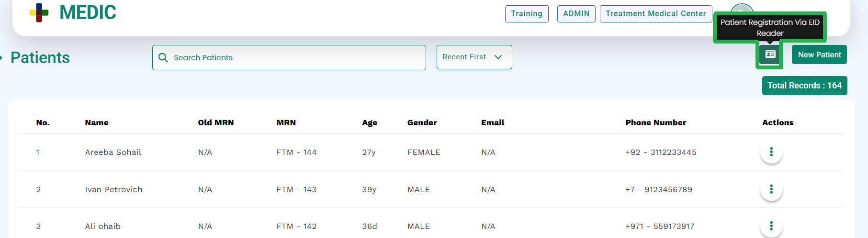
Task: Click the search magnifier icon
Action: click(x=163, y=57)
